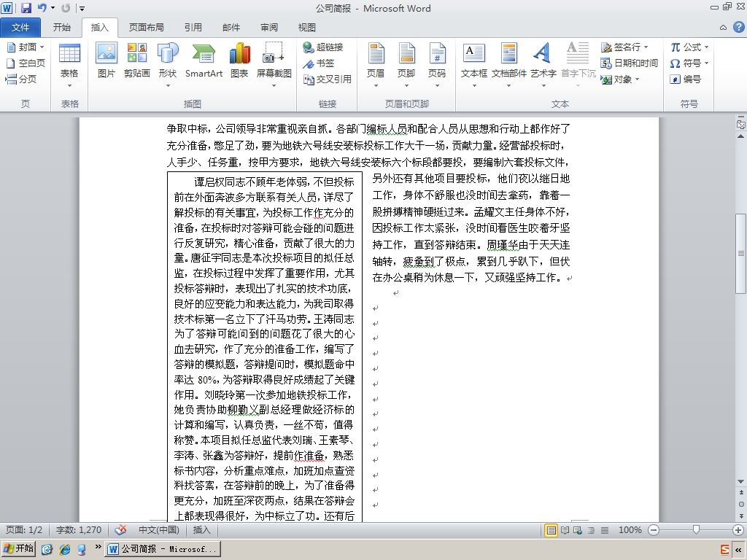Open document parts (文档部件) menu

point(508,65)
